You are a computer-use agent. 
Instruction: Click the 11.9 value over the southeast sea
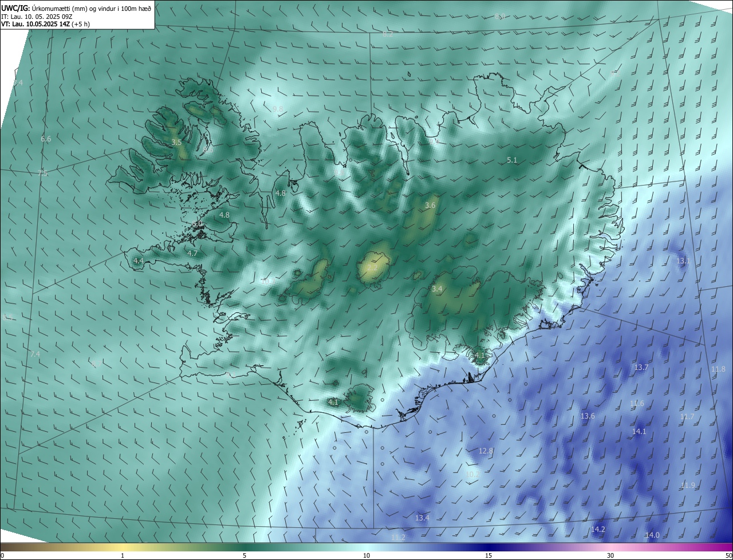pos(688,485)
